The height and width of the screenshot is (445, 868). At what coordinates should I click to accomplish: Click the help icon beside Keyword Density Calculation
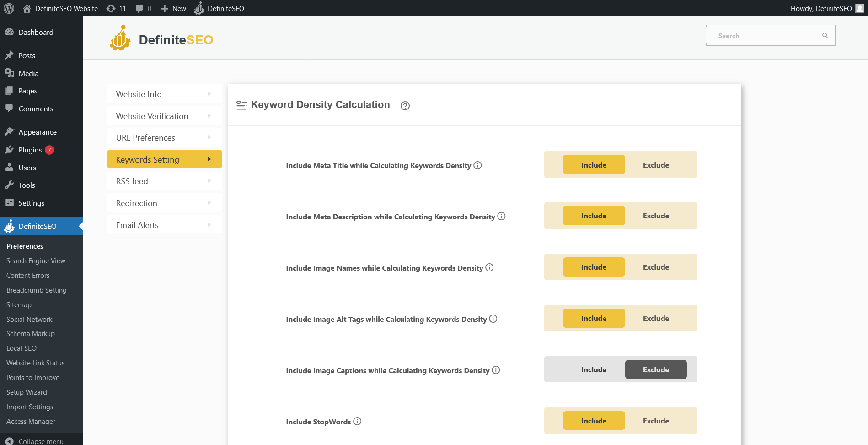(405, 106)
